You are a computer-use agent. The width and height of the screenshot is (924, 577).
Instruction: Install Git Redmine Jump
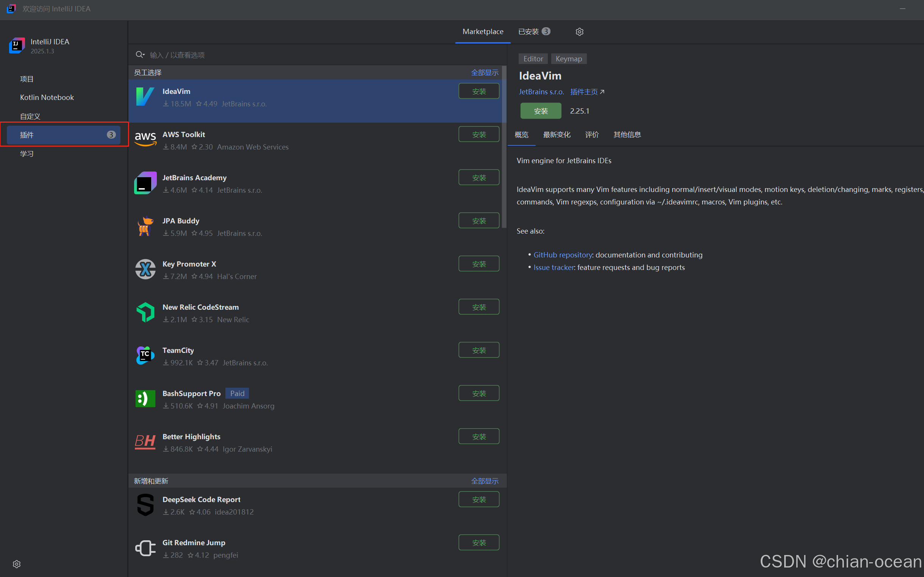[479, 542]
